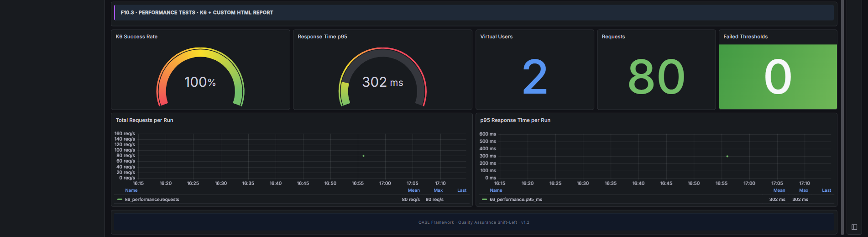The width and height of the screenshot is (868, 237).
Task: Click the Requests value 80
Action: pyautogui.click(x=656, y=77)
